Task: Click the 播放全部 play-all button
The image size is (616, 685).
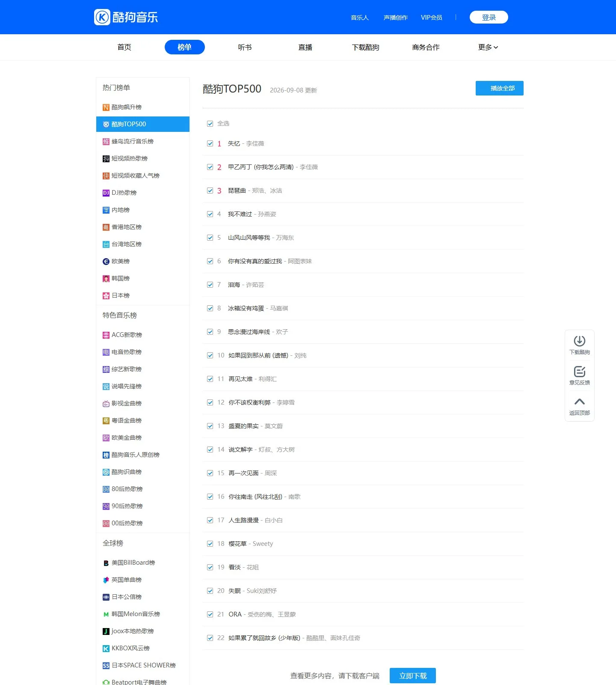Action: click(500, 88)
